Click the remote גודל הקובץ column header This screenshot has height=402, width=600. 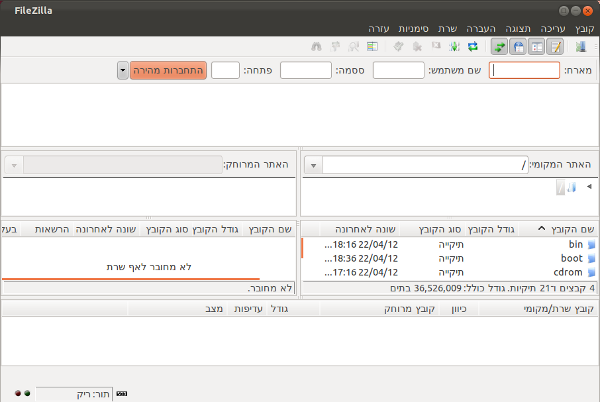pos(215,229)
